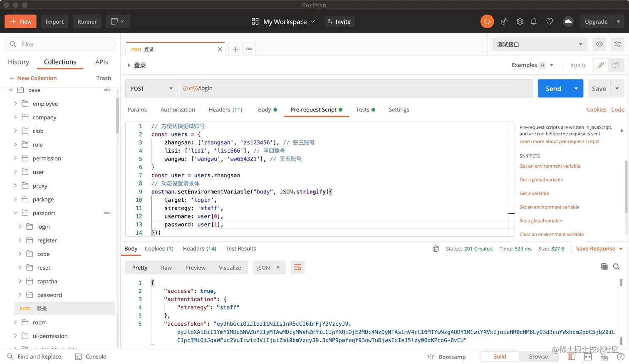Click the Send button
This screenshot has height=364, width=629.
553,89
